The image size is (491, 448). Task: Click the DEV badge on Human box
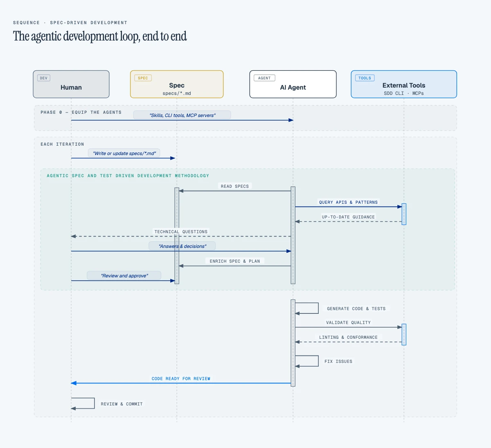44,78
